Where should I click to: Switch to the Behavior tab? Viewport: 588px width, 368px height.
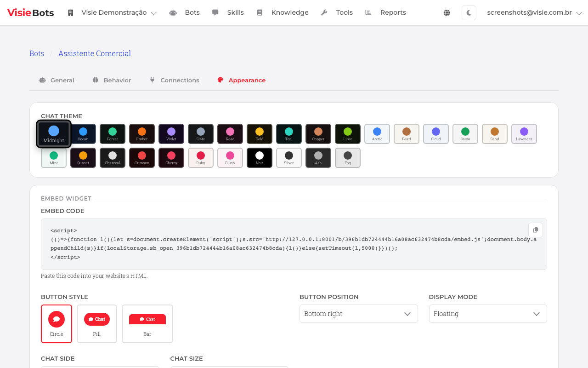[112, 80]
